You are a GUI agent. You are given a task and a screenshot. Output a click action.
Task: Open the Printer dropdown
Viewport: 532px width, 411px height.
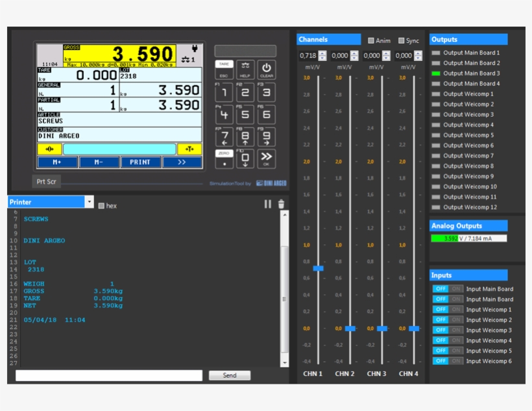tap(90, 202)
